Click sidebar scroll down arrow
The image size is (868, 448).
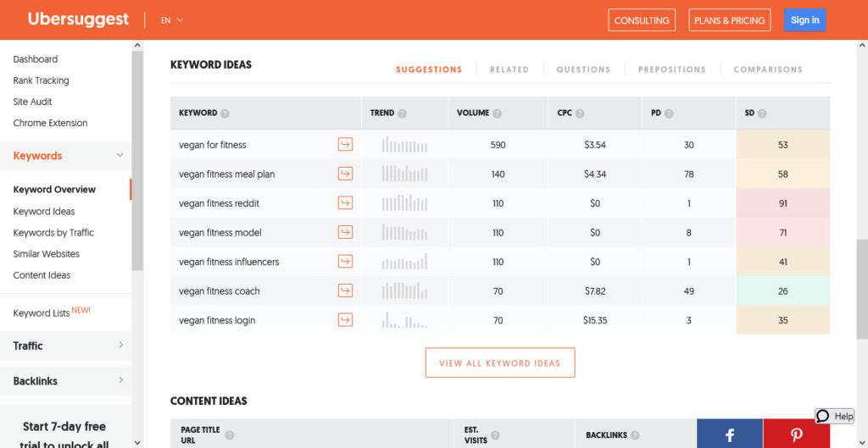[x=138, y=442]
